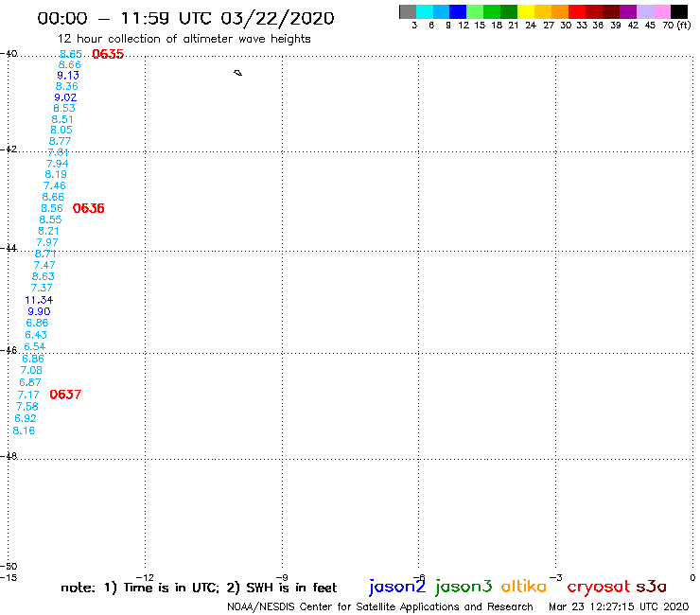Click the orange altika satellite label
The width and height of the screenshot is (700, 615).
[x=524, y=586]
